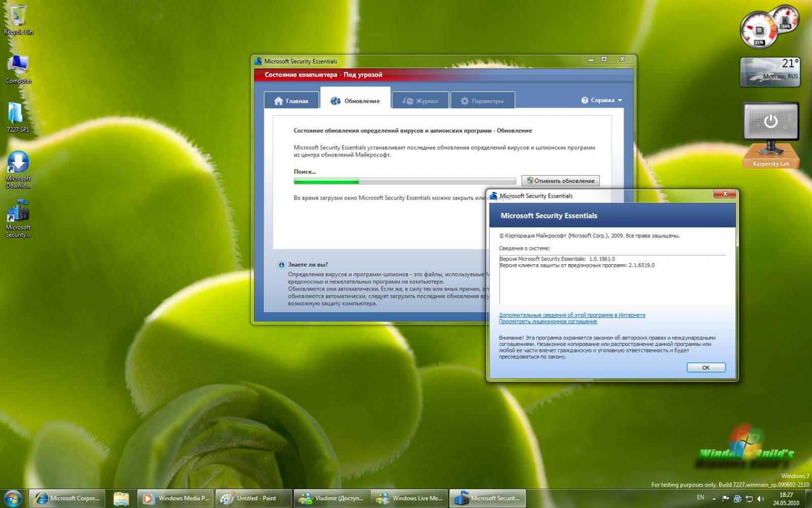The height and width of the screenshot is (508, 812).
Task: Switch to Microsoft Corporation Internet Explorer taskbar button
Action: 67,498
